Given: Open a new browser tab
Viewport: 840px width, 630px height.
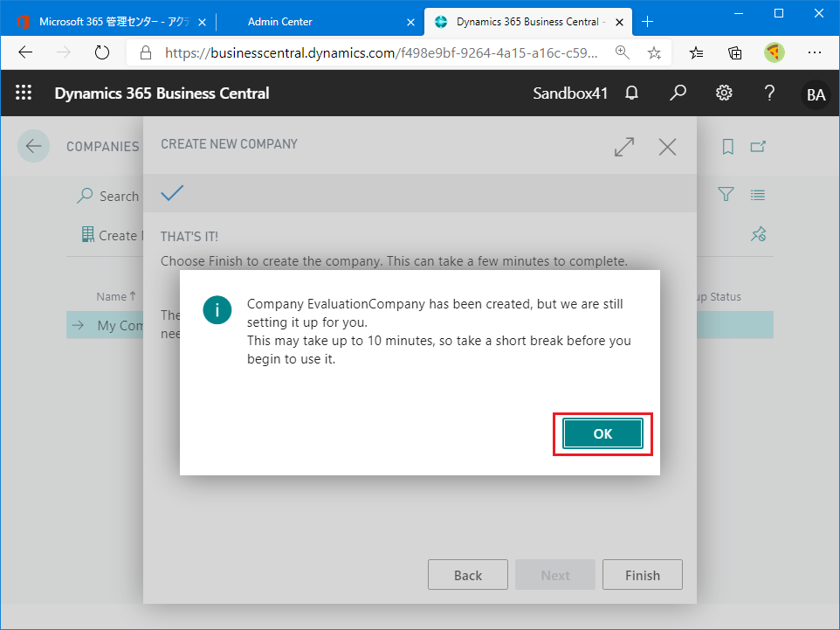Looking at the screenshot, I should coord(647,22).
